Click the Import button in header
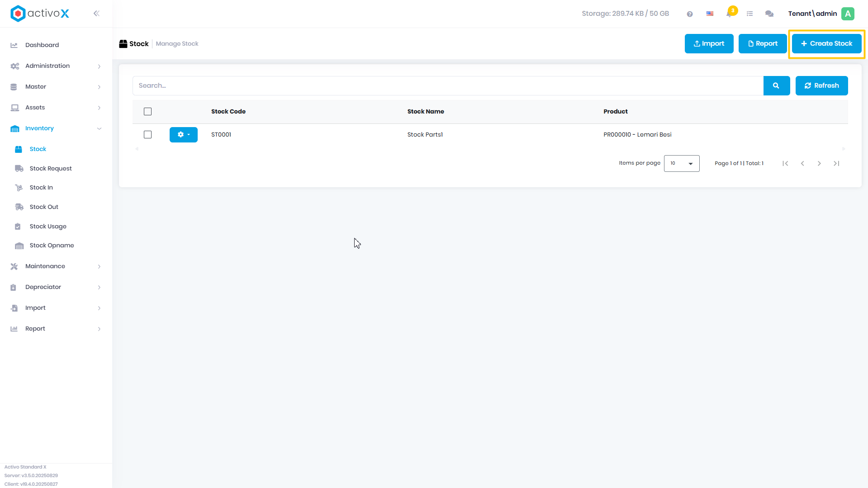This screenshot has width=868, height=488. [709, 43]
